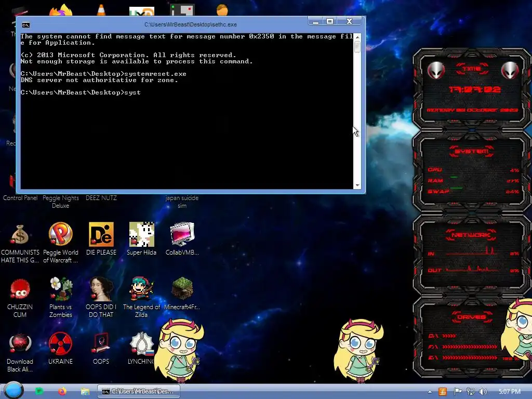Click the date line in TIME gadget
The width and height of the screenshot is (532, 399).
point(472,110)
